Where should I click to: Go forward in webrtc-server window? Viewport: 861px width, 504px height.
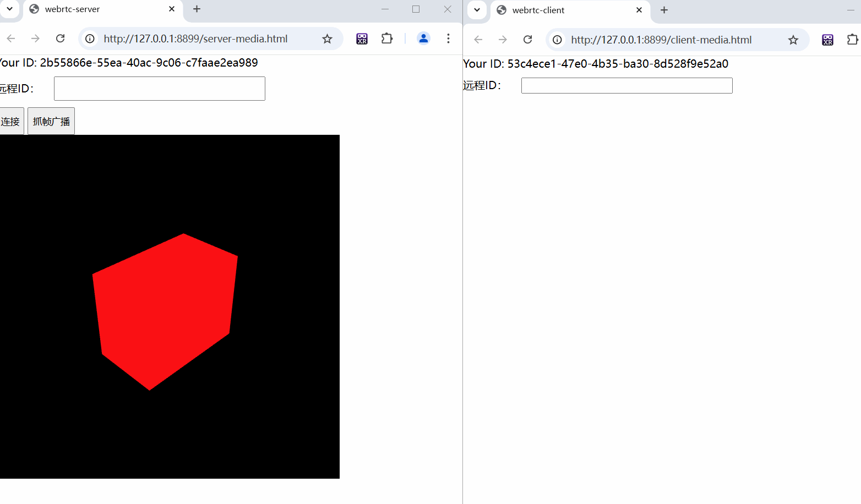[x=35, y=39]
